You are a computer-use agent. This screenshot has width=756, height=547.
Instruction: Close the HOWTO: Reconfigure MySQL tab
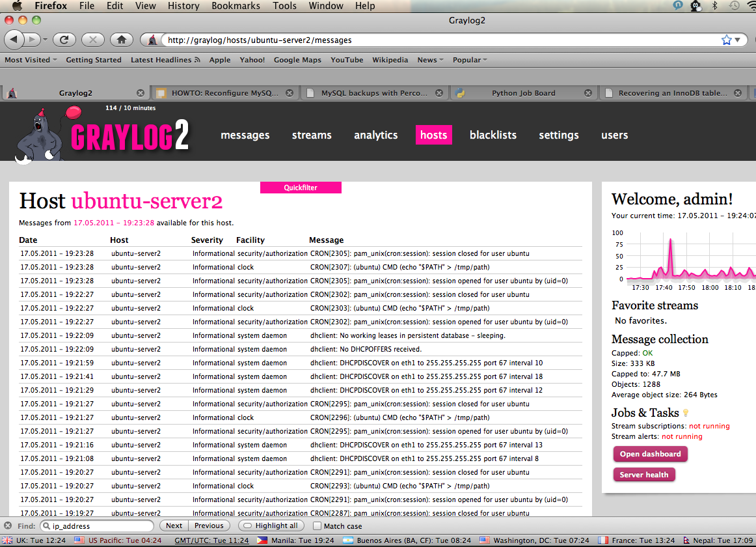coord(290,93)
